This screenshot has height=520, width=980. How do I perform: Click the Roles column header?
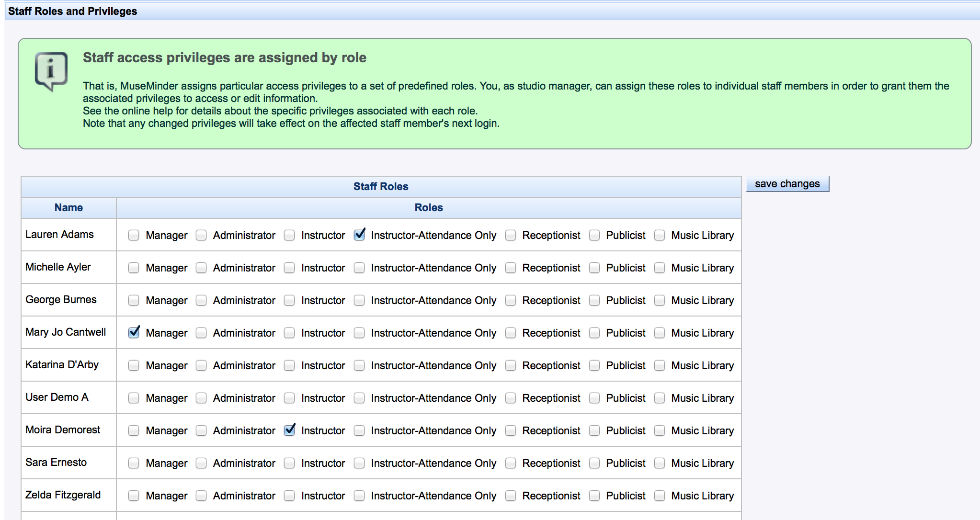428,208
